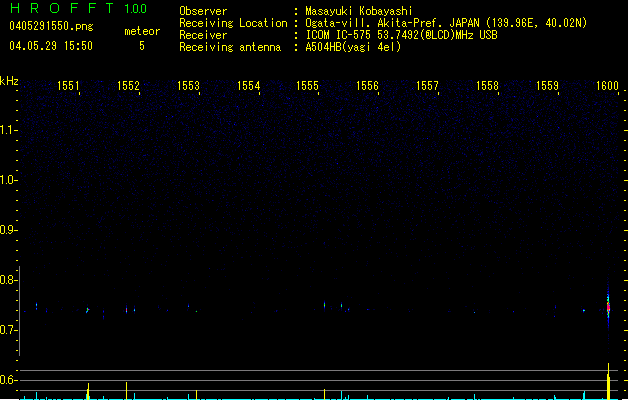
Task: Click the 0.7 kHz frequency axis label
Action: (x=8, y=330)
